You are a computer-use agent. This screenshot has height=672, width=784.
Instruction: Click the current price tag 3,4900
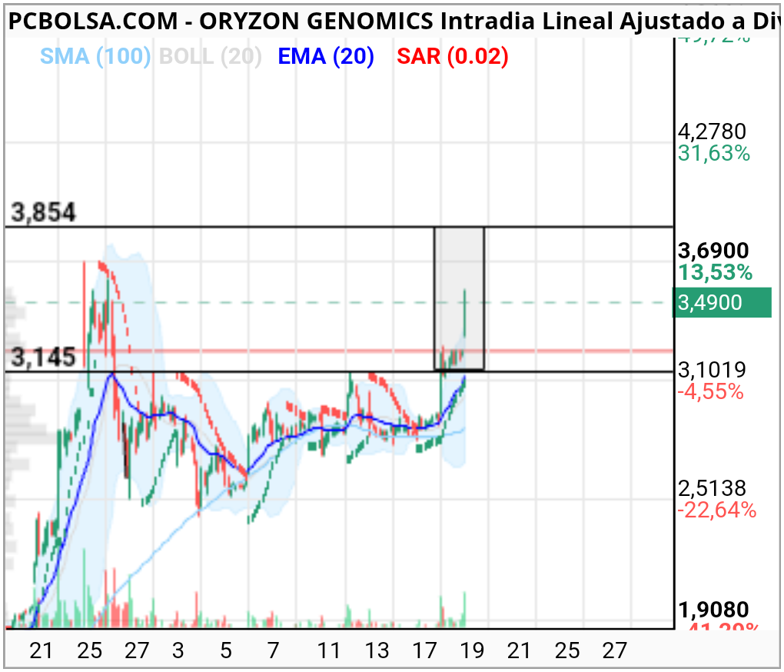pos(722,302)
